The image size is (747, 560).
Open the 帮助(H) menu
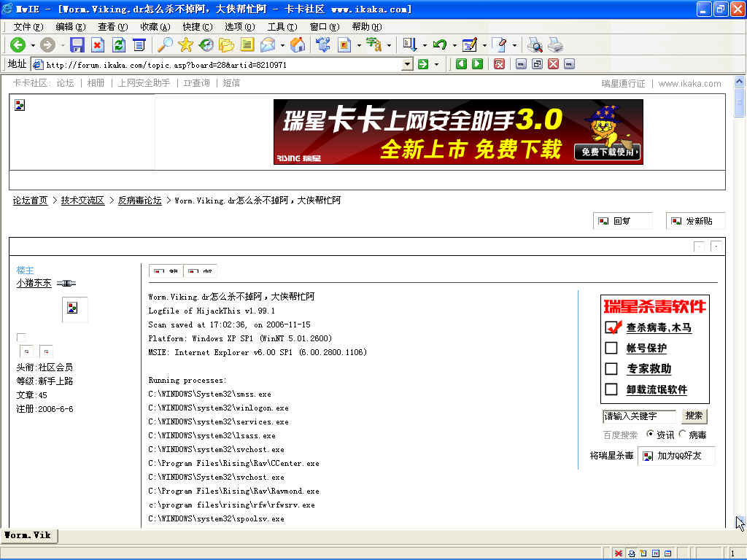click(x=367, y=27)
